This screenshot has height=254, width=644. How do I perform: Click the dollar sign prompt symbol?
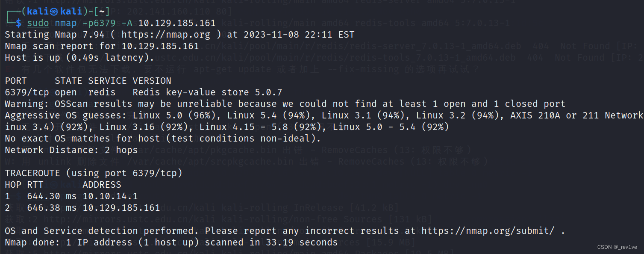click(x=18, y=23)
